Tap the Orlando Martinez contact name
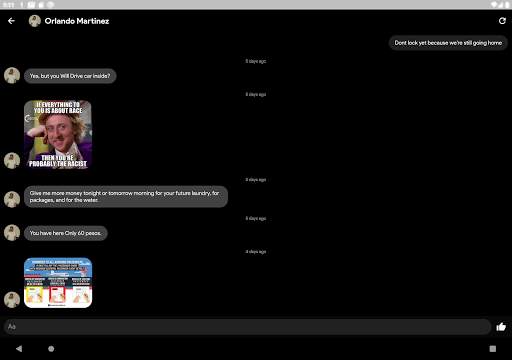 point(77,21)
